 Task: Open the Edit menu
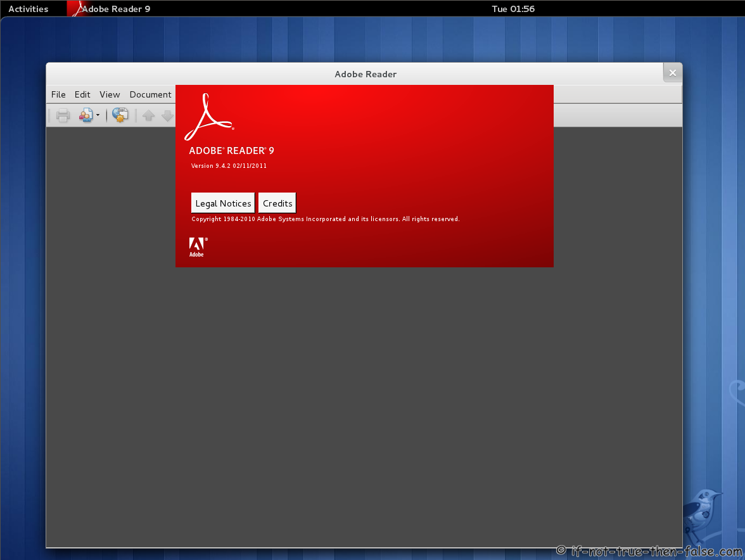pyautogui.click(x=82, y=94)
